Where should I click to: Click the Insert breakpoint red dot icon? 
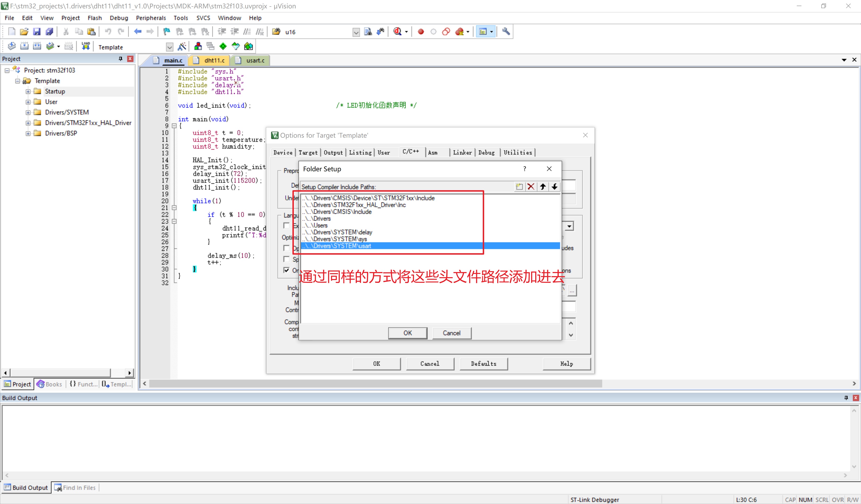[x=421, y=32]
